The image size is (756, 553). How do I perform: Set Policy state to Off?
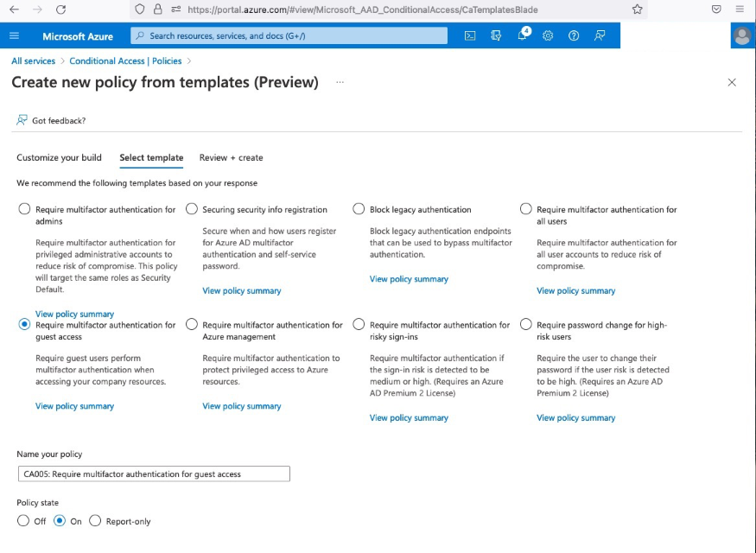tap(23, 521)
